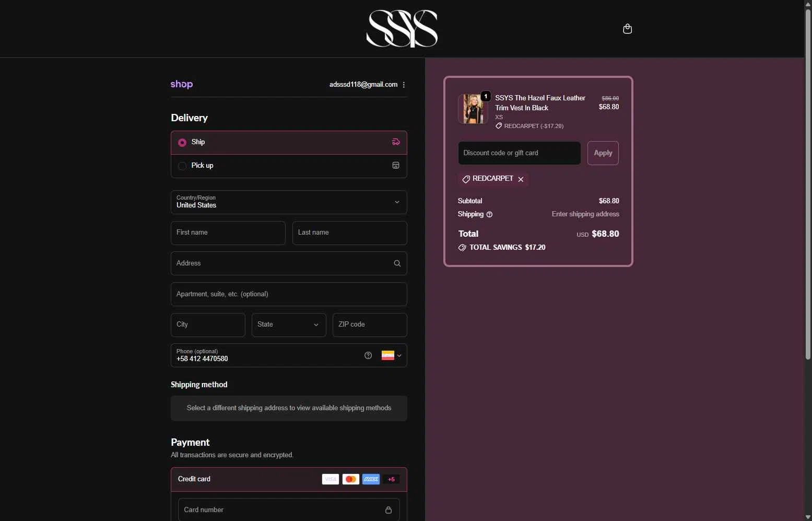
Task: Click the Apply discount button
Action: (603, 153)
